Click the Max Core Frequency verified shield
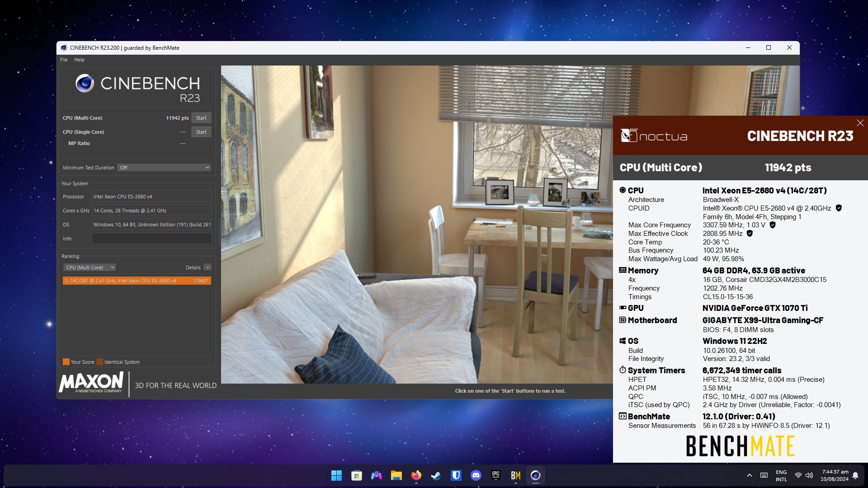This screenshot has height=488, width=868. click(773, 225)
